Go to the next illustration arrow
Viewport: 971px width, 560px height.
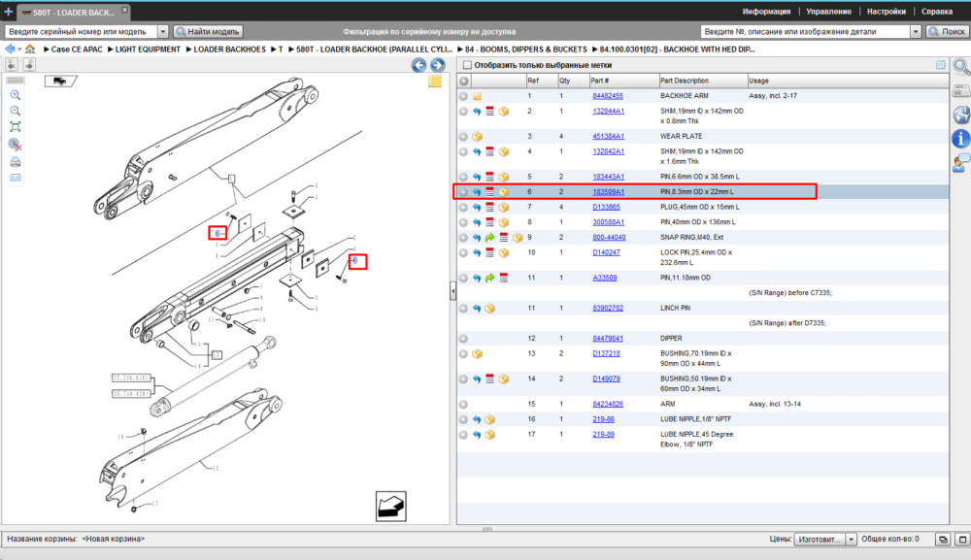437,65
